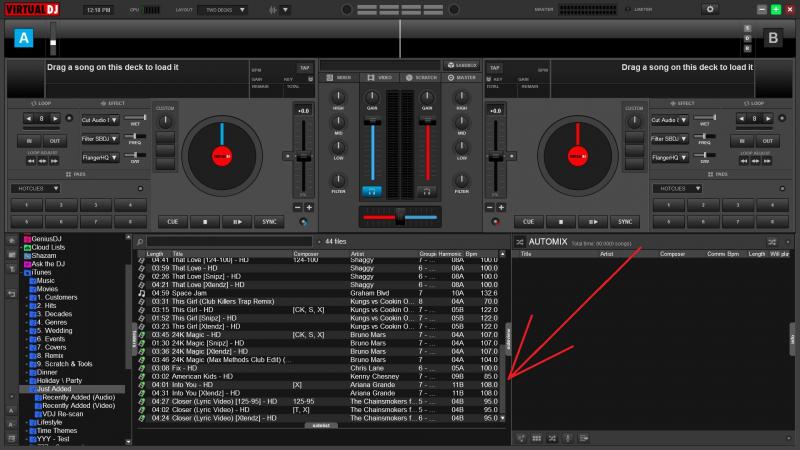The width and height of the screenshot is (800, 450).
Task: Click the search magnifier icon in browser
Action: 140,242
